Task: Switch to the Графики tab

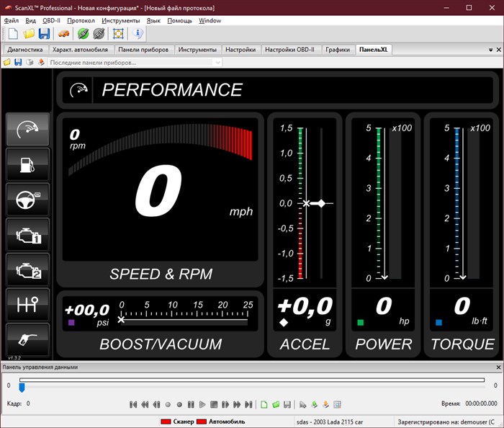Action: click(x=337, y=50)
